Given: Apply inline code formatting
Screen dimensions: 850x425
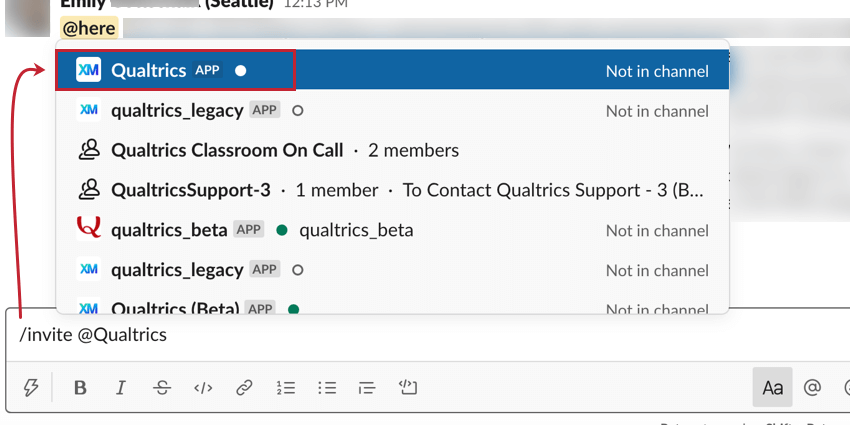Looking at the screenshot, I should click(x=203, y=388).
